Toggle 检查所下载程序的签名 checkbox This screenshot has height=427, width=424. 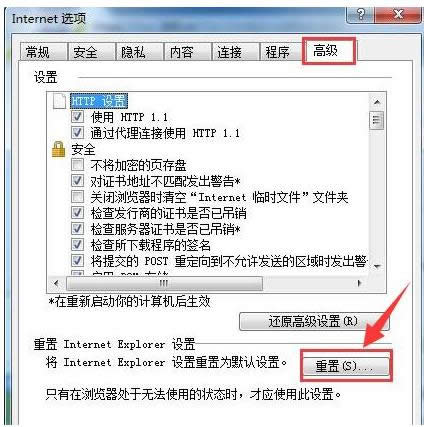[x=77, y=245]
